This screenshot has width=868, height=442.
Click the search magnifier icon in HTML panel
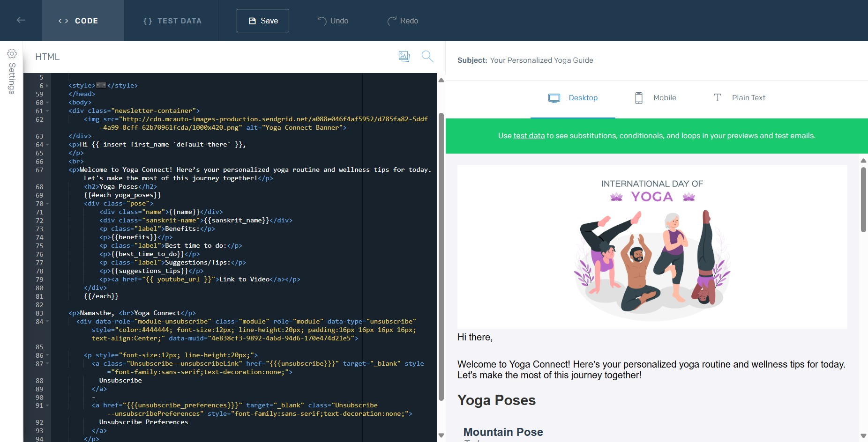[x=427, y=56]
